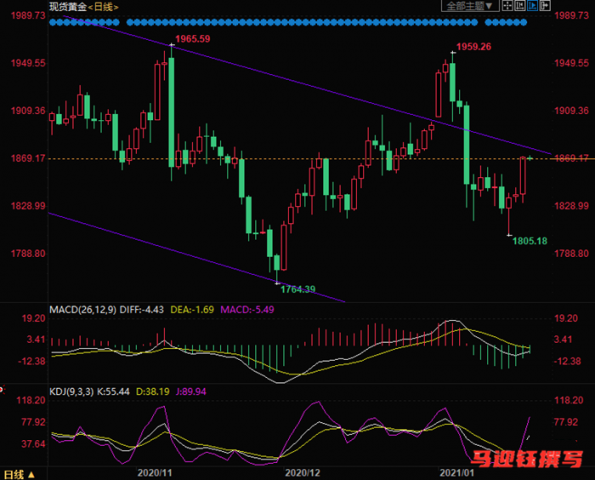Click the crosshair cursor icon

507,6
